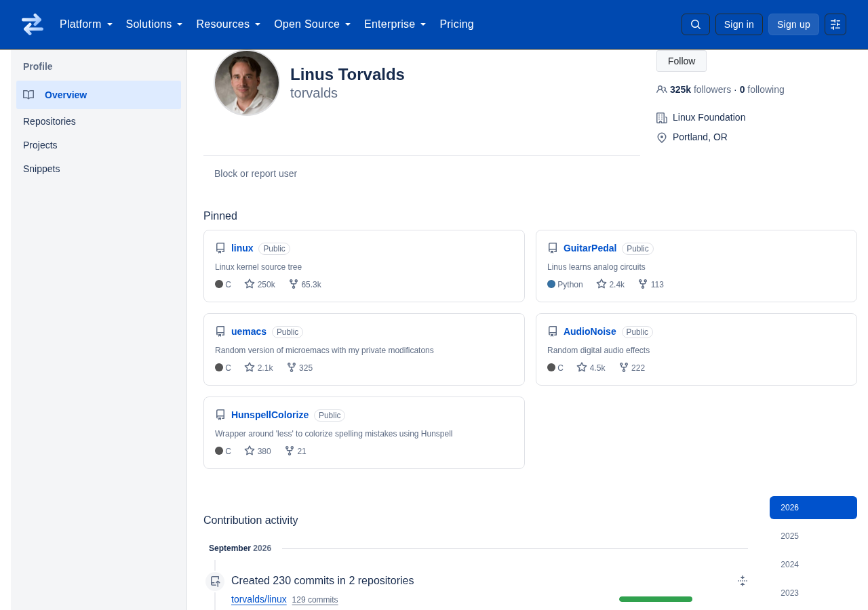Image resolution: width=868 pixels, height=610 pixels.
Task: Select Overview in the Profile sidebar
Action: tap(99, 95)
